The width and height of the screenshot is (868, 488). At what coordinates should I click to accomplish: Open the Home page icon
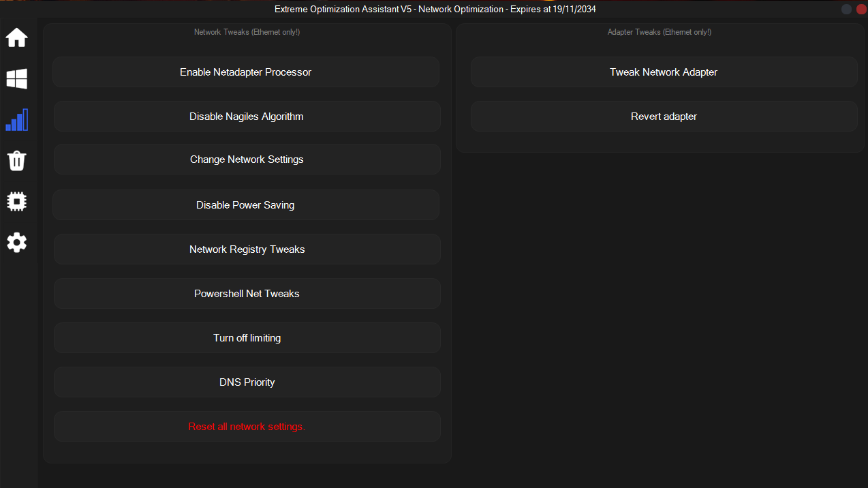point(17,37)
